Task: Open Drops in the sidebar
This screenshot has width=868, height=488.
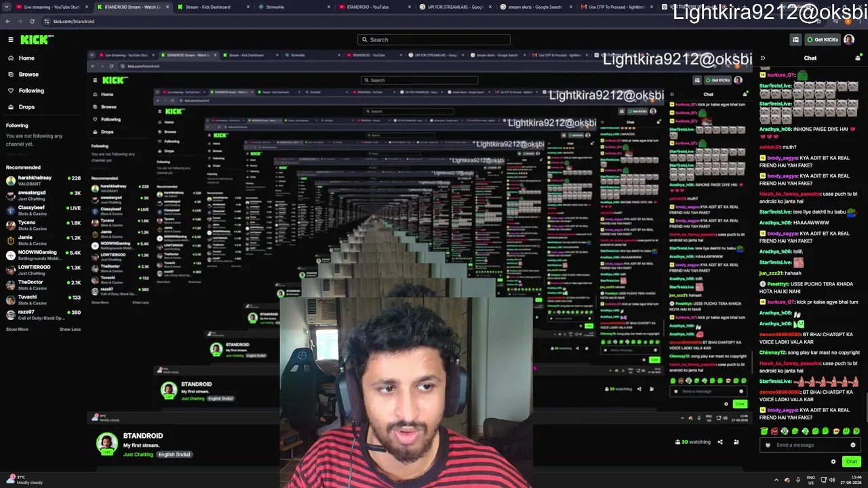Action: [x=26, y=107]
